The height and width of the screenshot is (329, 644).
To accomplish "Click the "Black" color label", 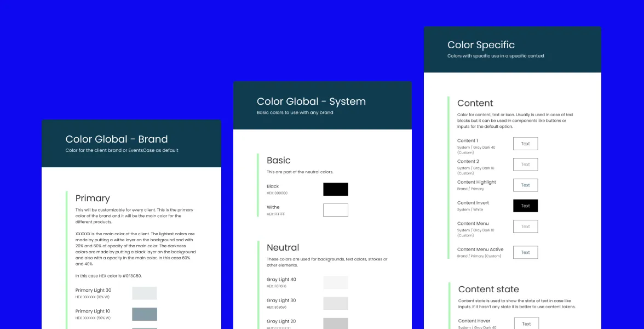I will click(273, 186).
